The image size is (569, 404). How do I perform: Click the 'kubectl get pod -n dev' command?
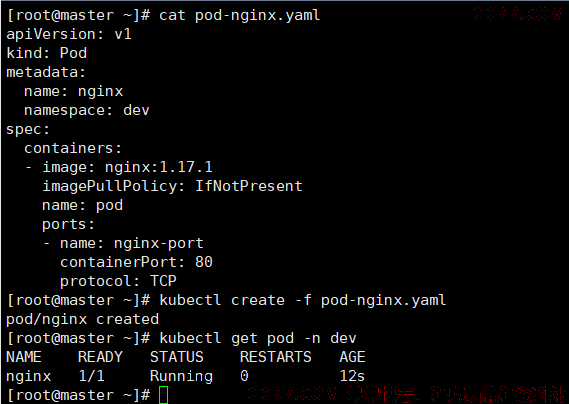coord(258,338)
